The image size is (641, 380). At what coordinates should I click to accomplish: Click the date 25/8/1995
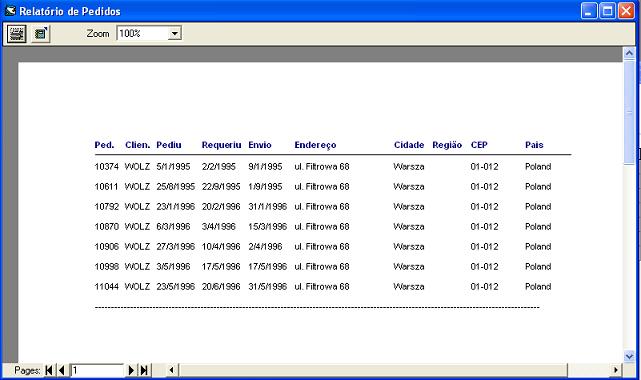click(175, 187)
